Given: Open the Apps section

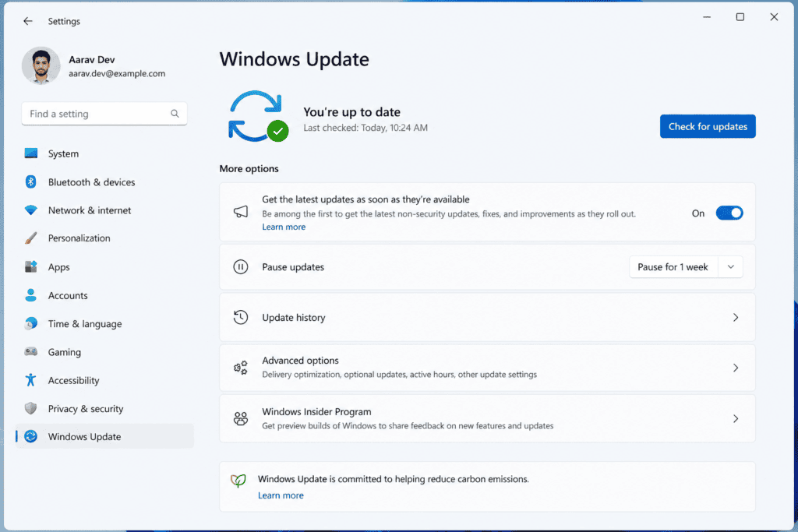Looking at the screenshot, I should [104, 267].
